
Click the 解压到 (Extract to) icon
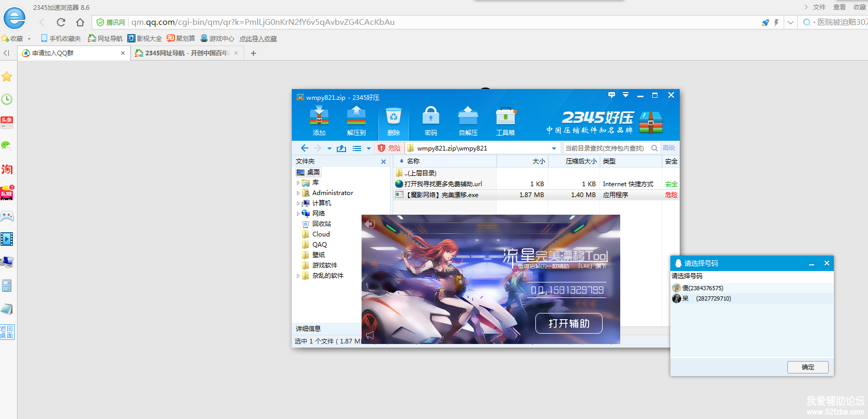356,121
